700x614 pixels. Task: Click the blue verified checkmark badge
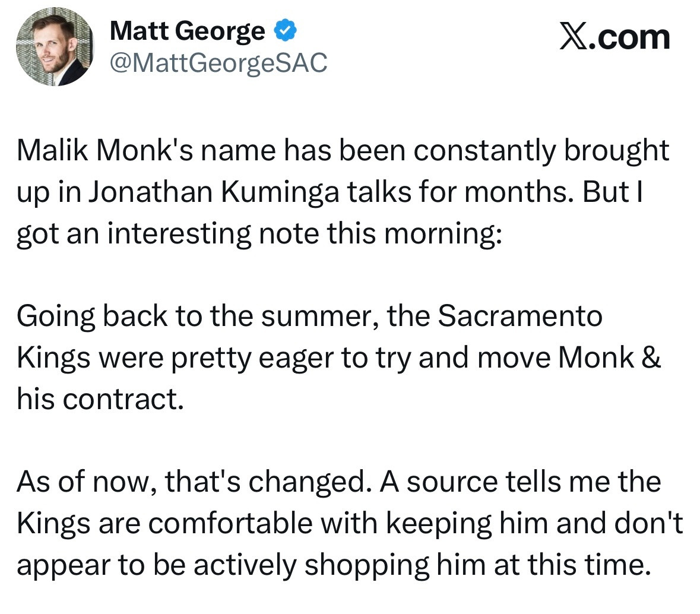284,30
